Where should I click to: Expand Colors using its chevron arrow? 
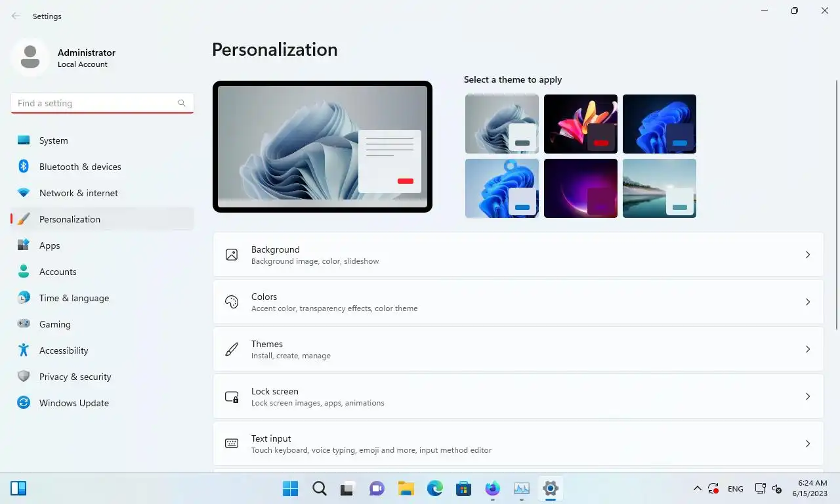[x=808, y=302]
